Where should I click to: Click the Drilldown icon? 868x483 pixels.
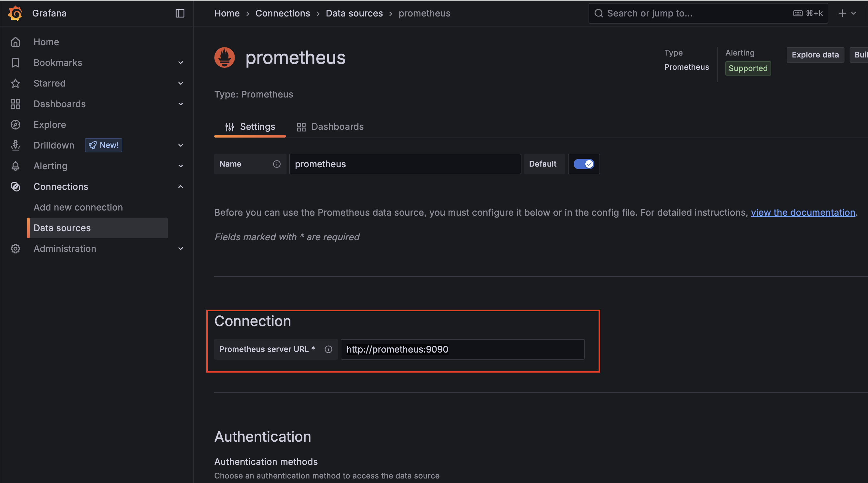(x=15, y=145)
